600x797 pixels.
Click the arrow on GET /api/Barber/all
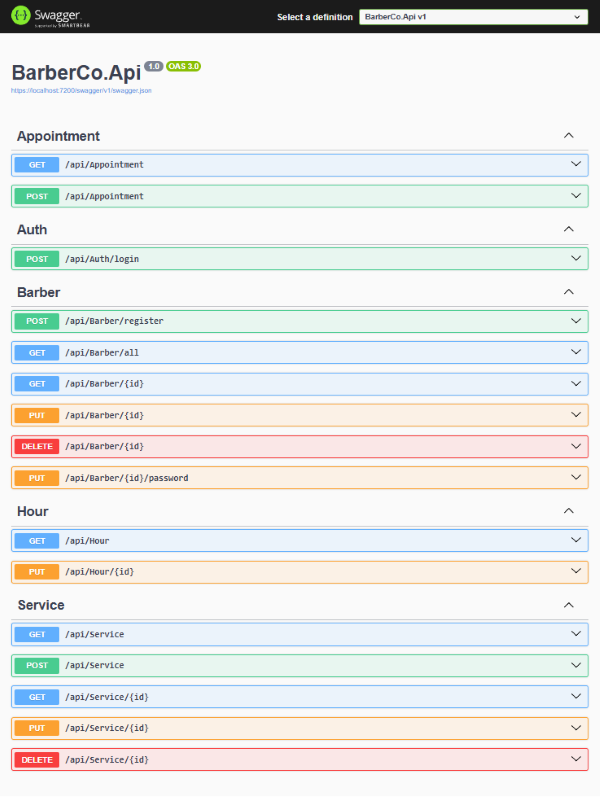coord(575,353)
